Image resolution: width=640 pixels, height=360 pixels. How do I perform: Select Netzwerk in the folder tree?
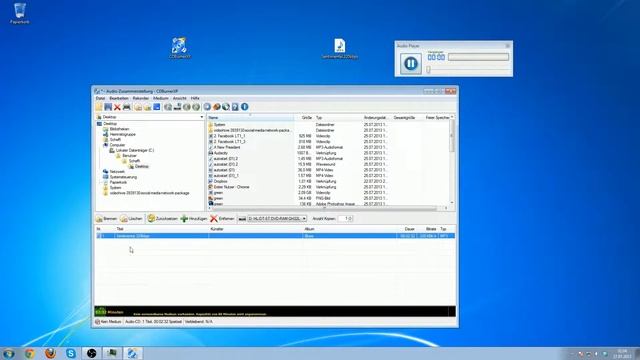117,172
